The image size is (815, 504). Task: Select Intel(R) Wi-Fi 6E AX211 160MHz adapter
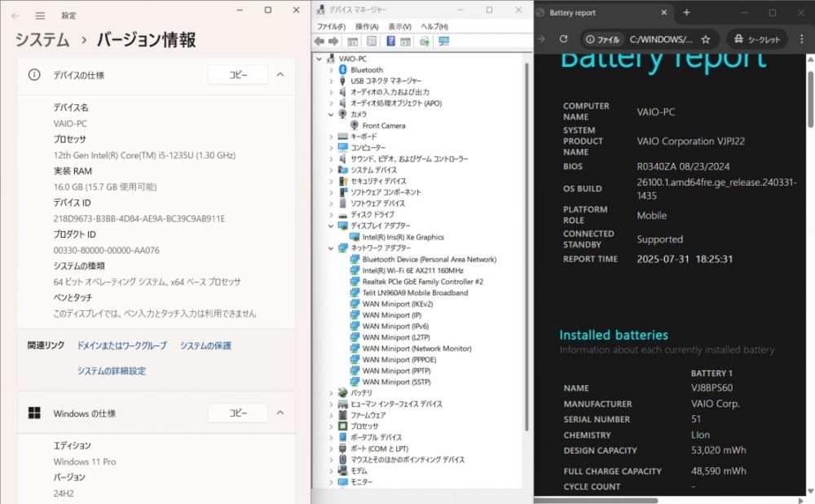coord(412,270)
